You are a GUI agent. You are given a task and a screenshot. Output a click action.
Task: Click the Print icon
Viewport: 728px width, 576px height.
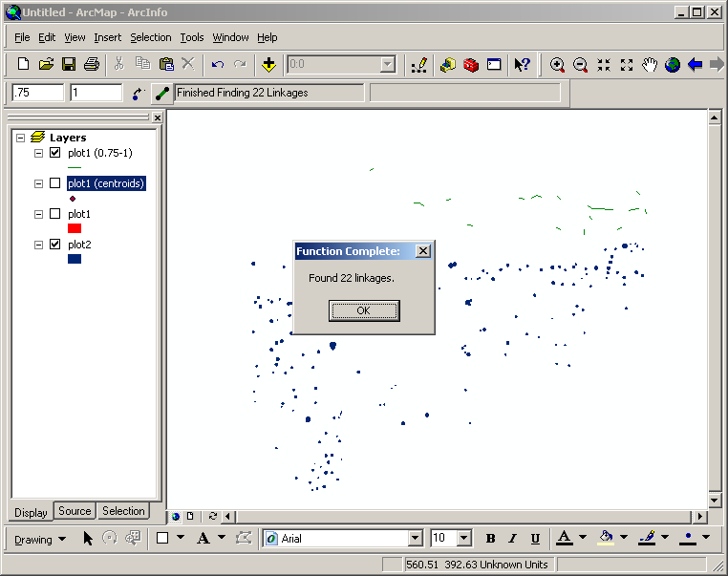tap(92, 64)
